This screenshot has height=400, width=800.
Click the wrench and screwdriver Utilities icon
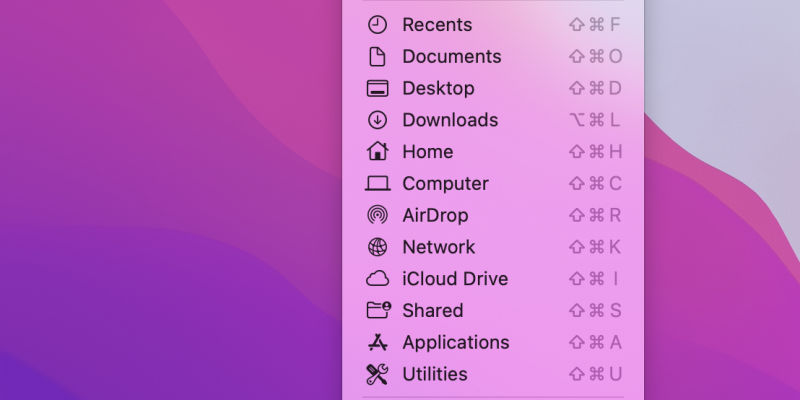tap(377, 374)
